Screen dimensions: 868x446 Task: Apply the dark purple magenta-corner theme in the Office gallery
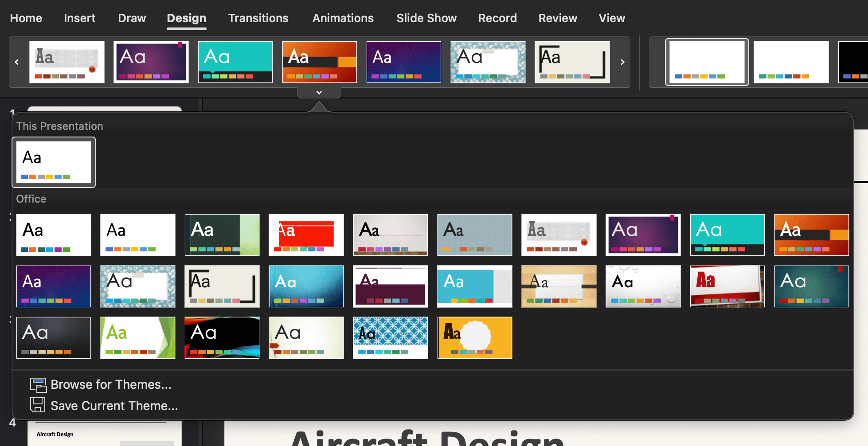tap(643, 235)
